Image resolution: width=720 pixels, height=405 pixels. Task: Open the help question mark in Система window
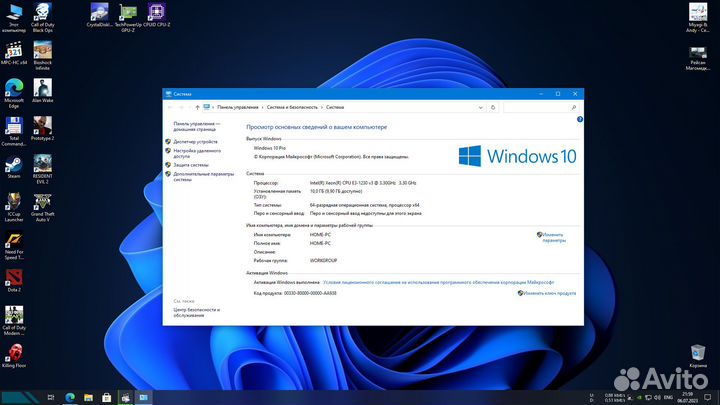(x=580, y=119)
